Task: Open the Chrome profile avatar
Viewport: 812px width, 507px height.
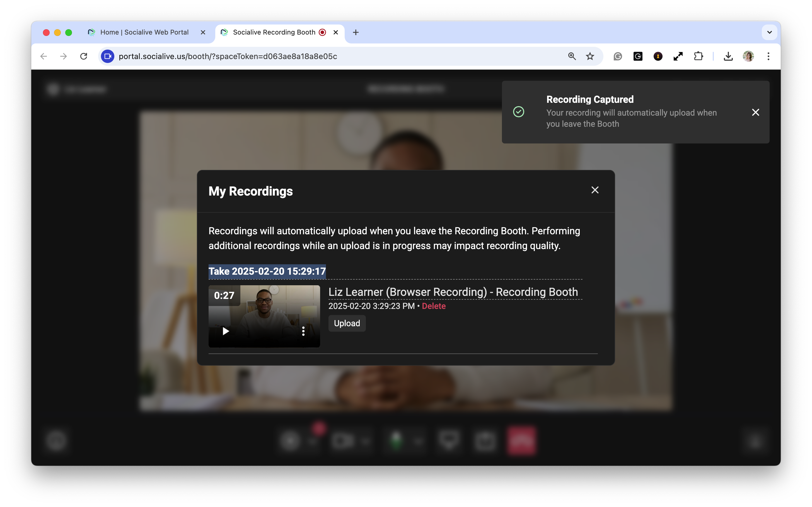Action: point(748,56)
